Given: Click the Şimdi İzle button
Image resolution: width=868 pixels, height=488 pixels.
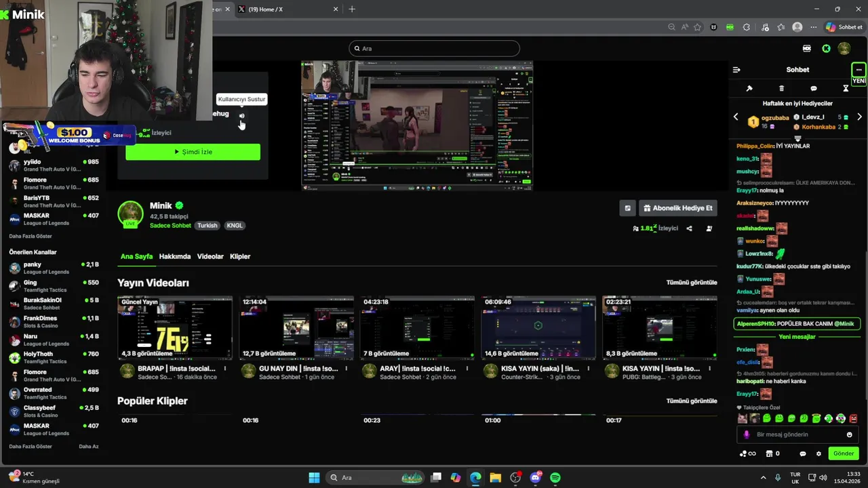Looking at the screenshot, I should (x=193, y=152).
